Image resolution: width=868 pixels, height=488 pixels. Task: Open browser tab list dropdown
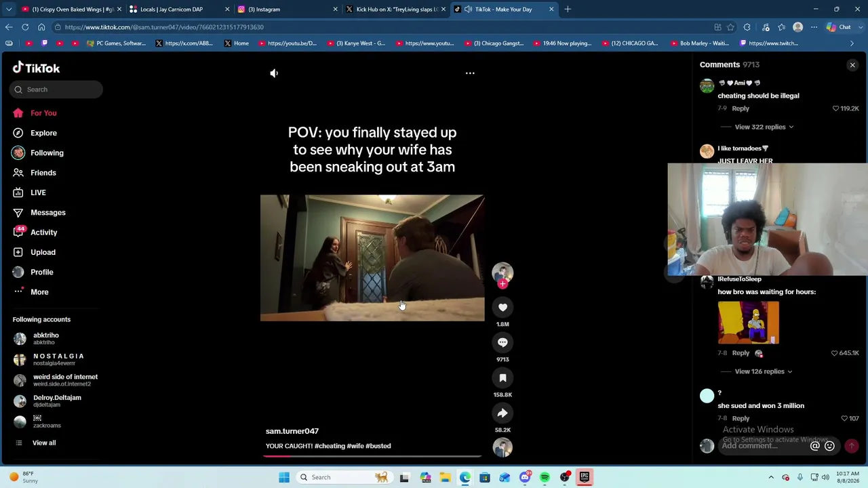9,9
